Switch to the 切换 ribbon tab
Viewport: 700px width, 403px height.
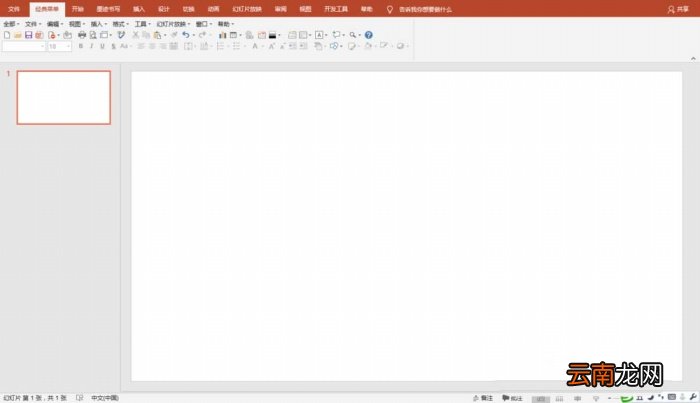pos(188,9)
